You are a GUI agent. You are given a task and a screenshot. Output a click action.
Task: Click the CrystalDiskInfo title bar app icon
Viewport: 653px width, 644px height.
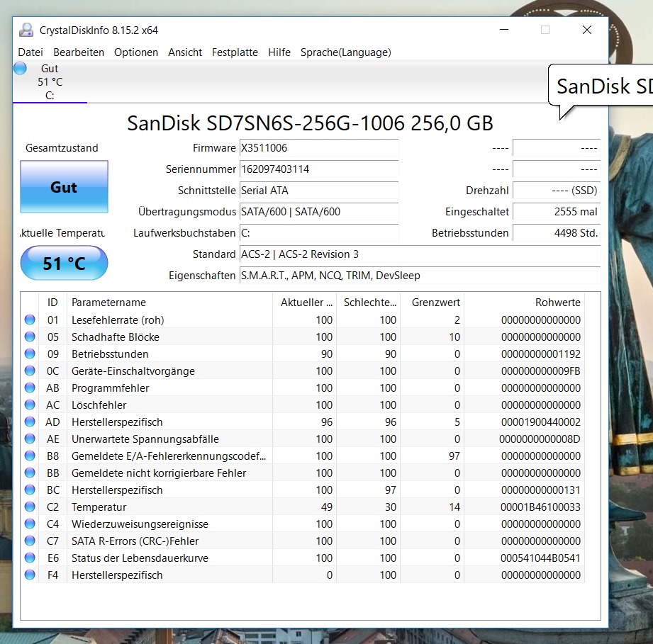coord(26,30)
